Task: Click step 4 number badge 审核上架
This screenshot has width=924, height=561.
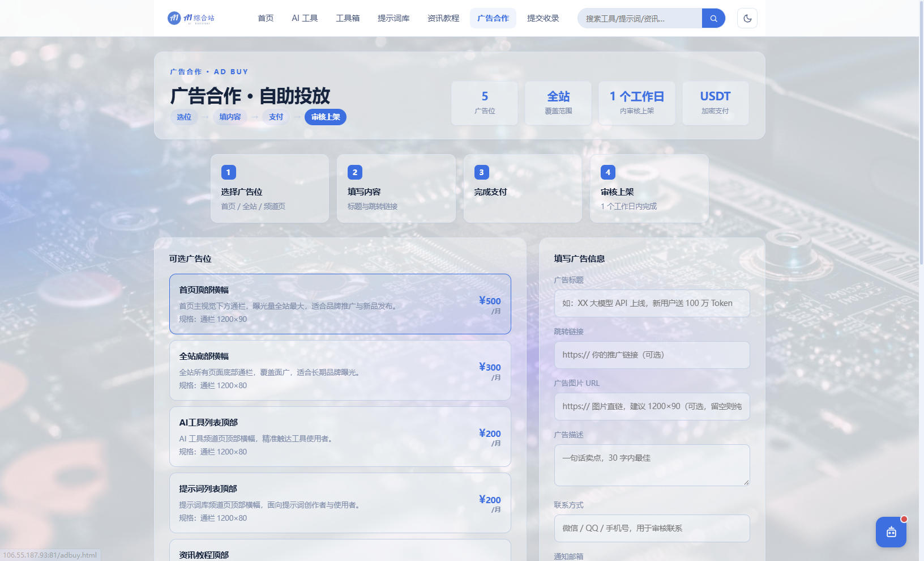Action: [608, 172]
